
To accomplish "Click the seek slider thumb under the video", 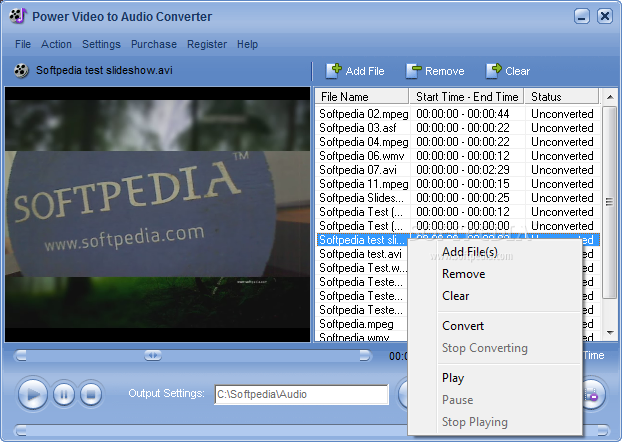I will (x=153, y=355).
